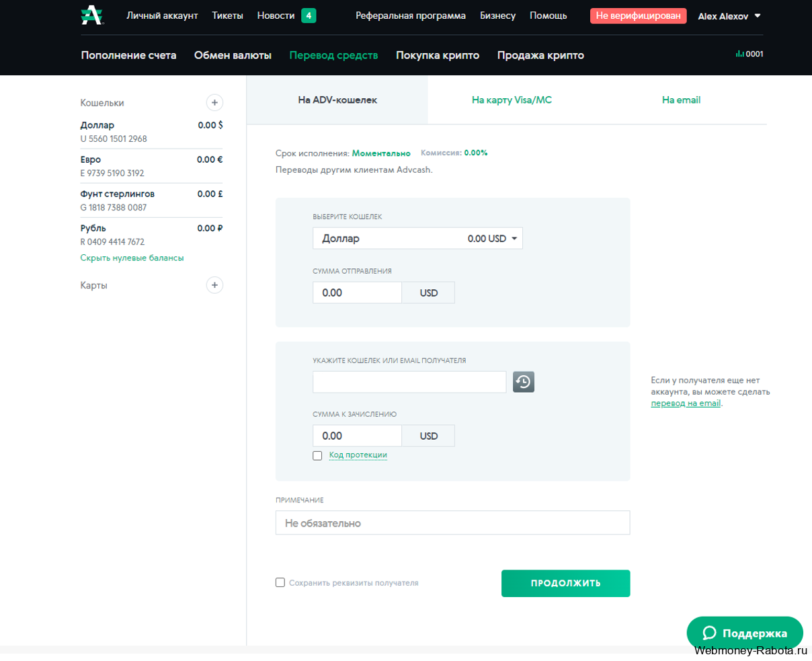The width and height of the screenshot is (812, 661).
Task: Open recipient history clock icon
Action: [524, 382]
